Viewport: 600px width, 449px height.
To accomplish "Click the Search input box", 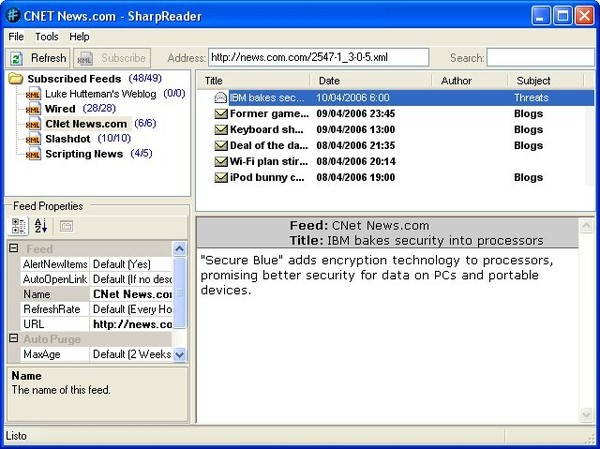I will click(540, 58).
